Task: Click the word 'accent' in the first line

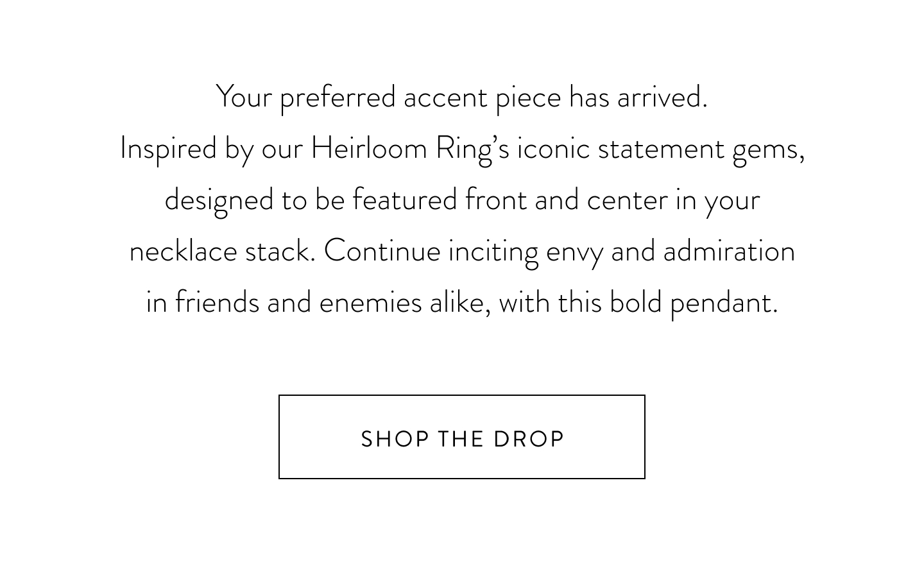Action: [446, 98]
